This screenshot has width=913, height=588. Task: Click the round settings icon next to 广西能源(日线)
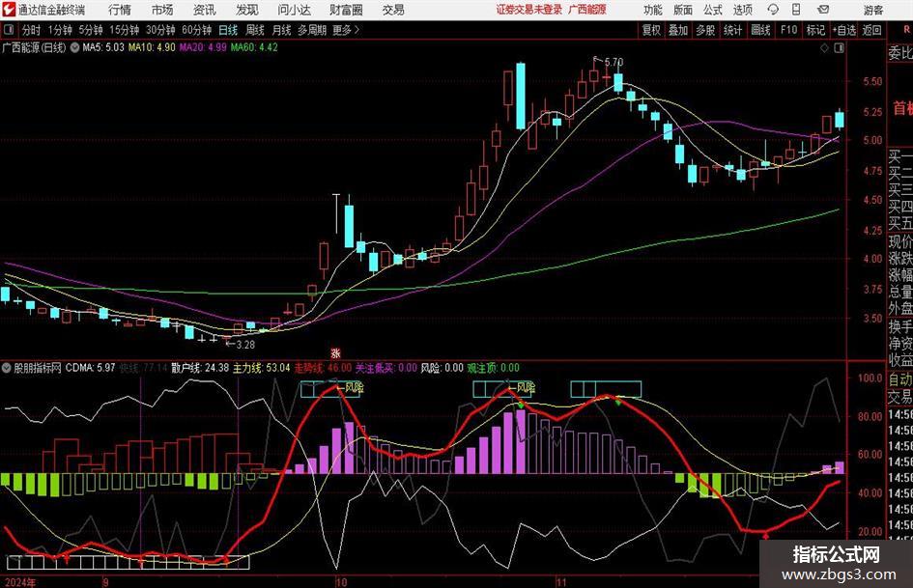tap(74, 47)
